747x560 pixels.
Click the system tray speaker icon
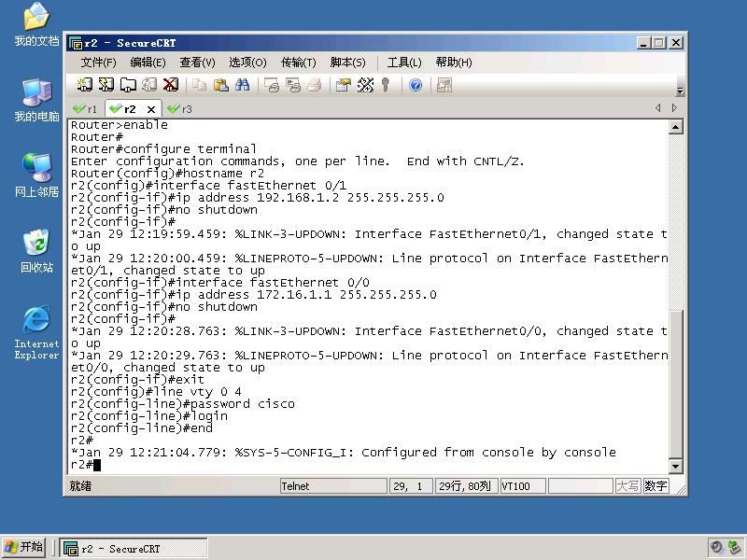[716, 548]
